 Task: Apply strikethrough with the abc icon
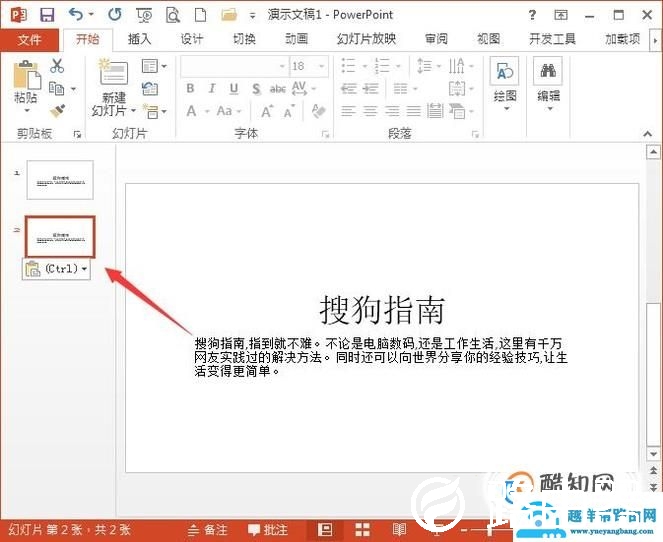(278, 89)
